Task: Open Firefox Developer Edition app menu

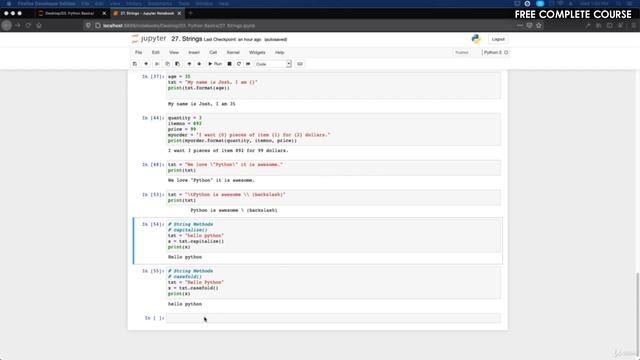Action: tap(46, 3)
